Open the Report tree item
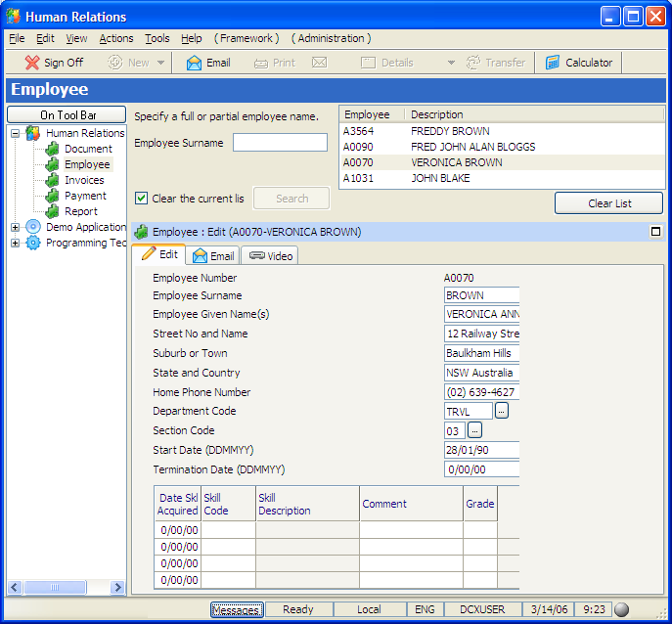672x624 pixels. (x=81, y=211)
